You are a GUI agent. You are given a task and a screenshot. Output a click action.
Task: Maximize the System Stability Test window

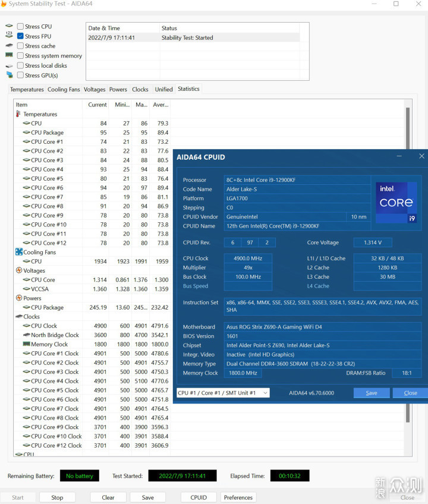point(396,4)
